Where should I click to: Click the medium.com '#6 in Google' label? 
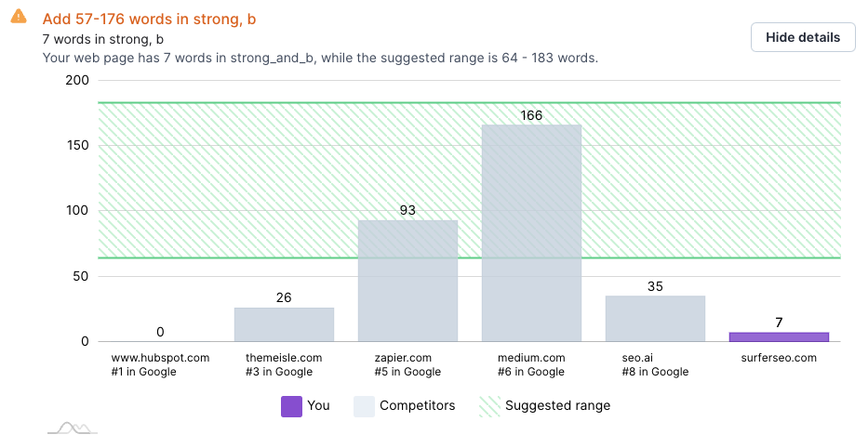[x=531, y=372]
